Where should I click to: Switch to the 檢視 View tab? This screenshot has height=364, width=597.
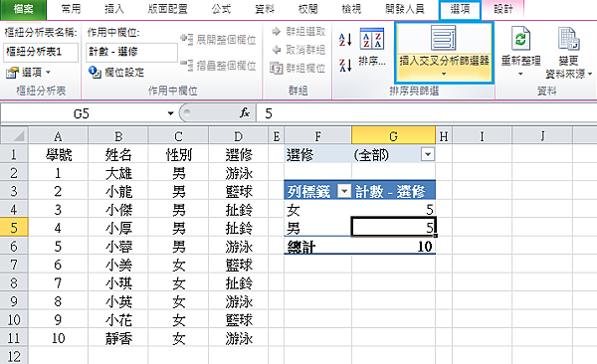coord(351,9)
